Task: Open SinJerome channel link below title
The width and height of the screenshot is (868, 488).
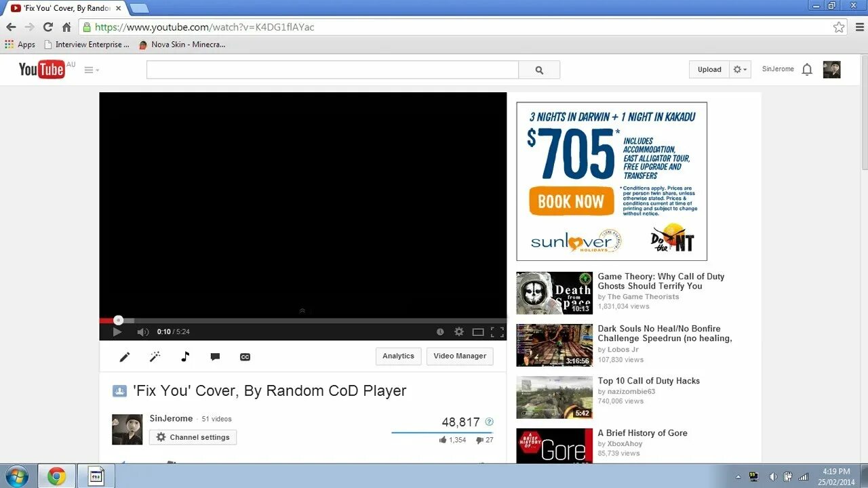Action: click(171, 418)
